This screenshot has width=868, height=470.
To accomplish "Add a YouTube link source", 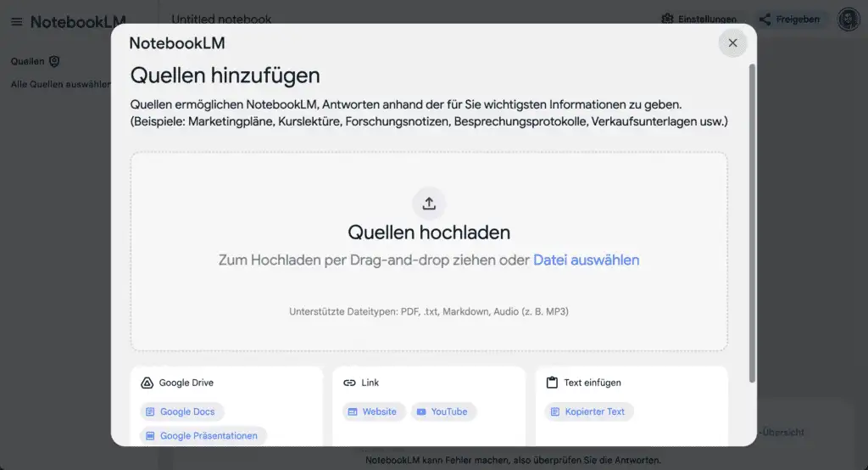I will [x=443, y=411].
